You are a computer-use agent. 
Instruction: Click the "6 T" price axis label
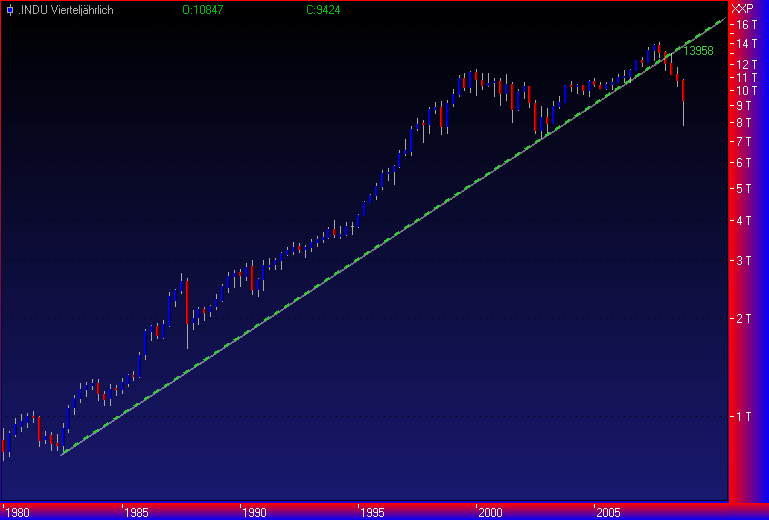(744, 163)
